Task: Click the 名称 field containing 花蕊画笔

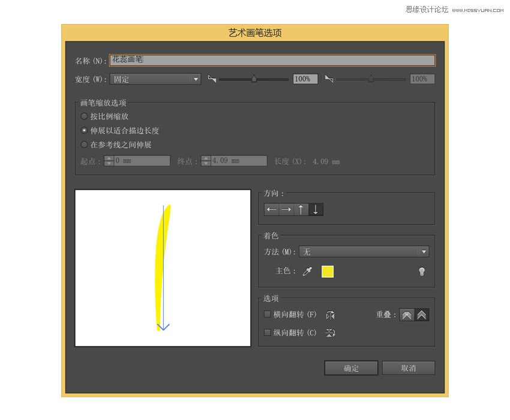Action: click(272, 60)
